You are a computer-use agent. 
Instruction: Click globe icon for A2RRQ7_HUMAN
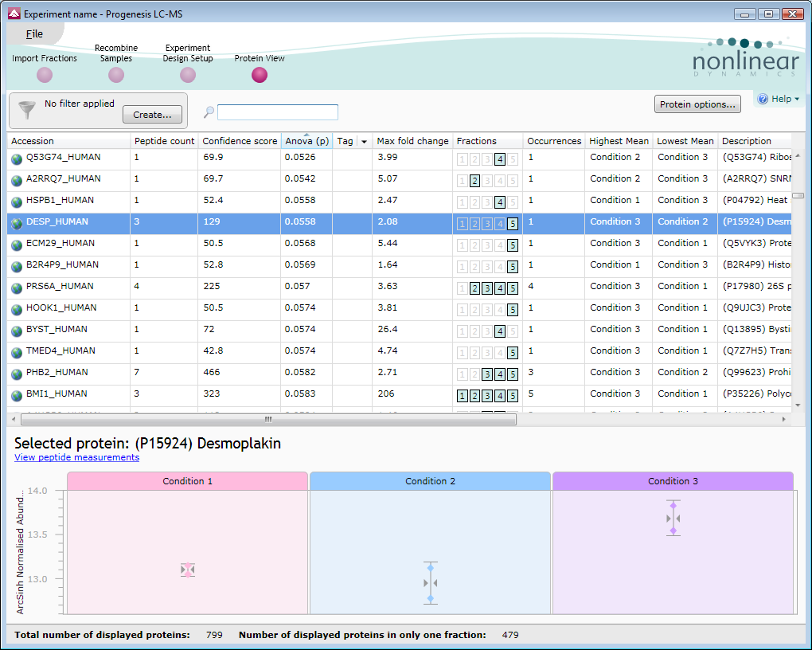[17, 180]
